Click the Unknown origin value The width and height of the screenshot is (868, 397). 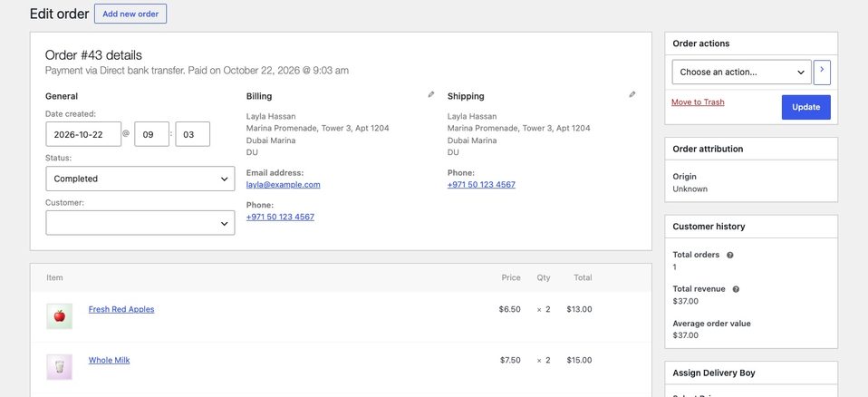(690, 189)
